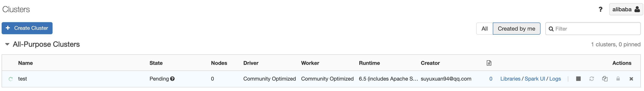
Task: Click the Create Cluster button
Action: 27,28
